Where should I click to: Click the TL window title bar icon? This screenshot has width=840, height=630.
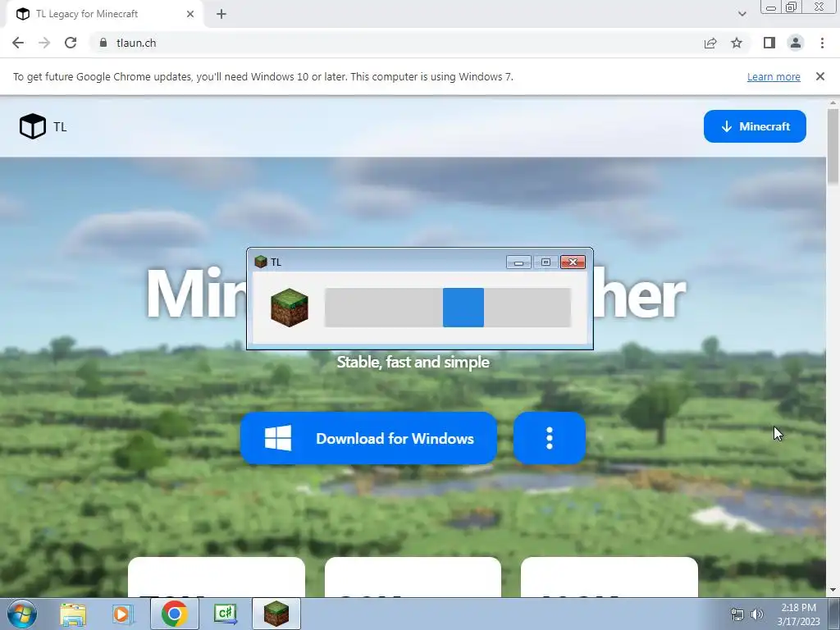coord(261,262)
